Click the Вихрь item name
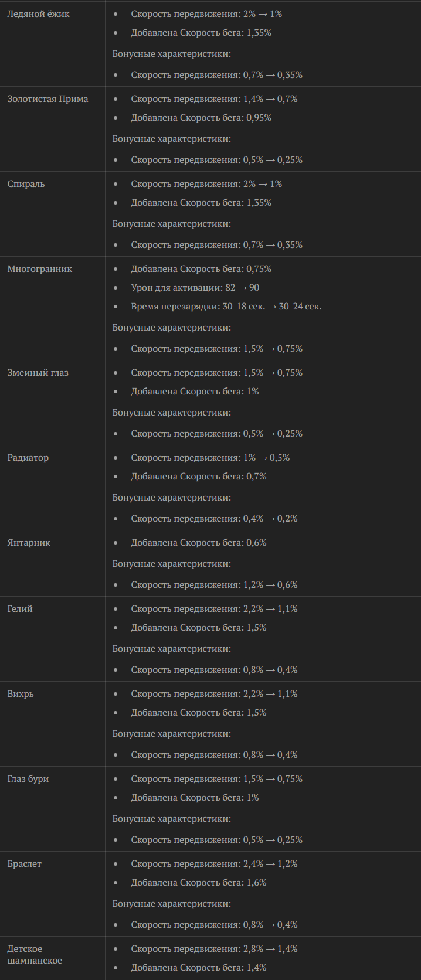The height and width of the screenshot is (980, 421). pyautogui.click(x=21, y=693)
